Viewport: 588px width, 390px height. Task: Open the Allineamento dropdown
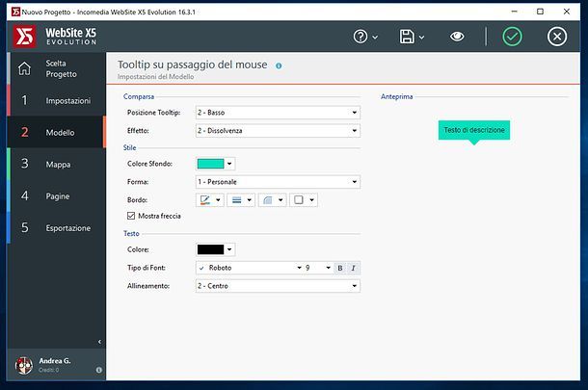coord(278,286)
